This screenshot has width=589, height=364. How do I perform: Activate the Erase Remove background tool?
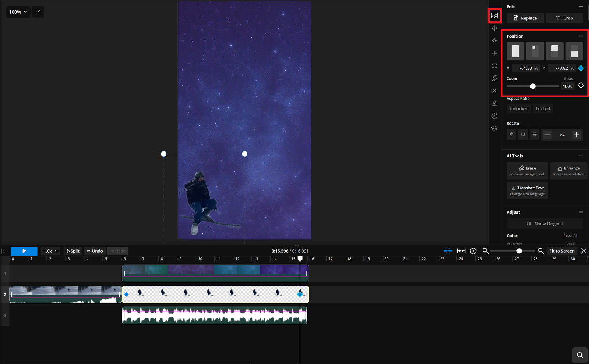click(527, 171)
